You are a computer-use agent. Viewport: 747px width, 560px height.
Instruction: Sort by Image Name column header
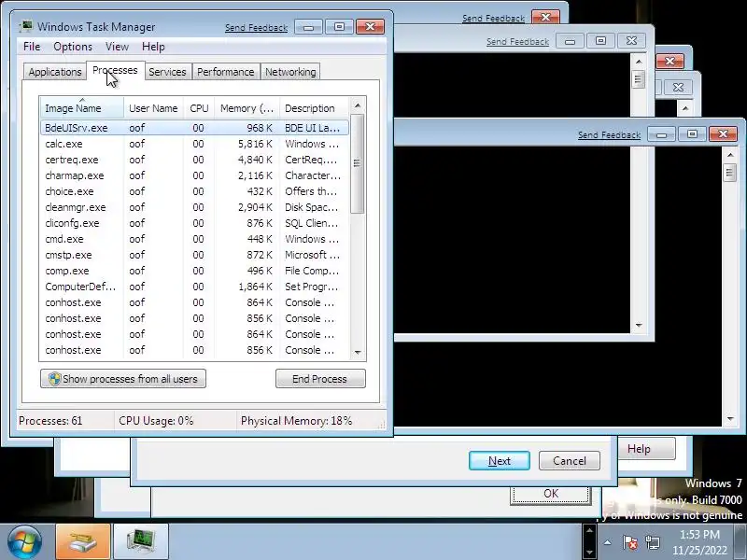point(82,108)
